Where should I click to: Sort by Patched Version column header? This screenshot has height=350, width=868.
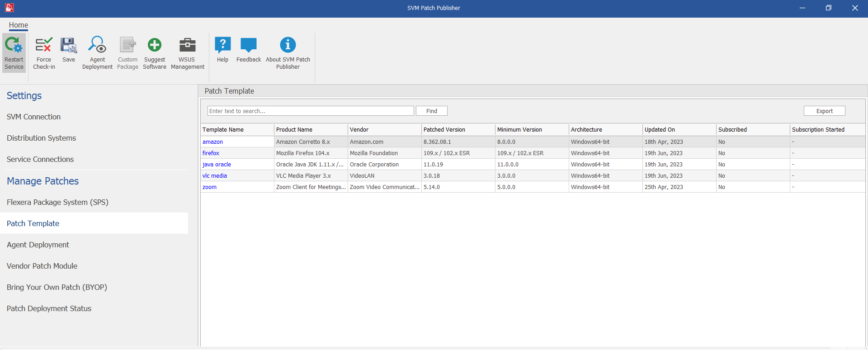click(458, 129)
